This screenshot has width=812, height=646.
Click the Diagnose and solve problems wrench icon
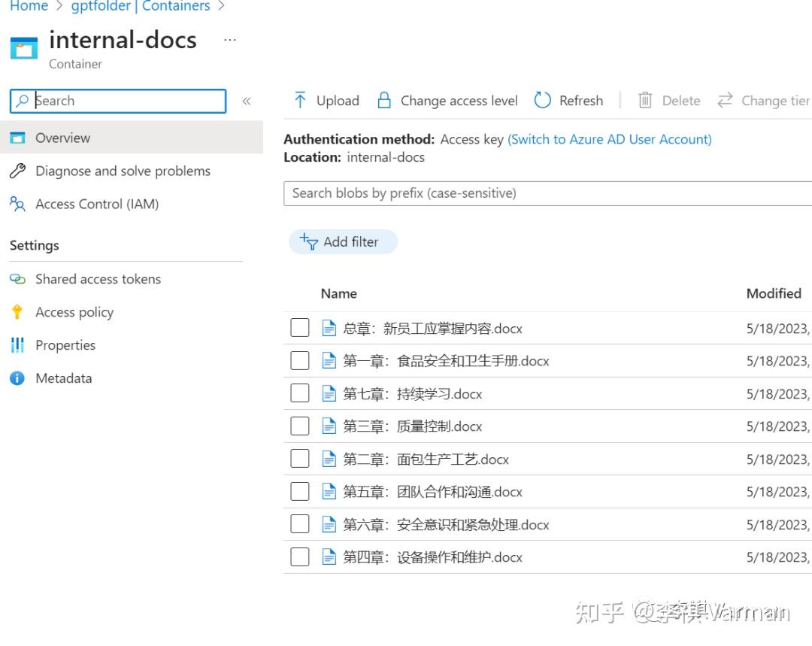point(17,171)
